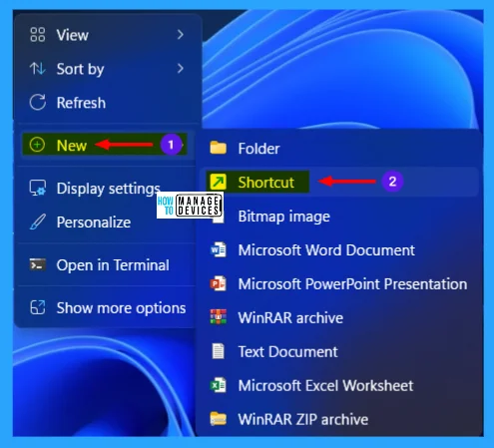Select Show more options
494x448 pixels.
pyautogui.click(x=107, y=307)
